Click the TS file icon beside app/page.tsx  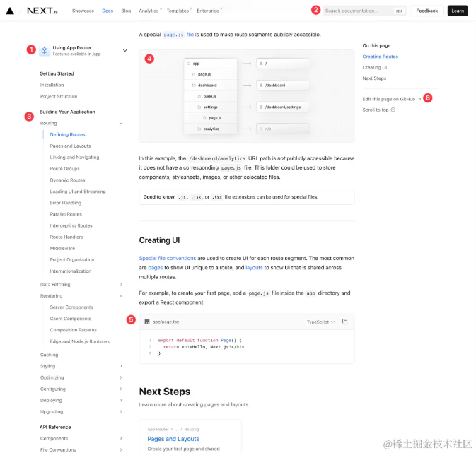(x=147, y=322)
